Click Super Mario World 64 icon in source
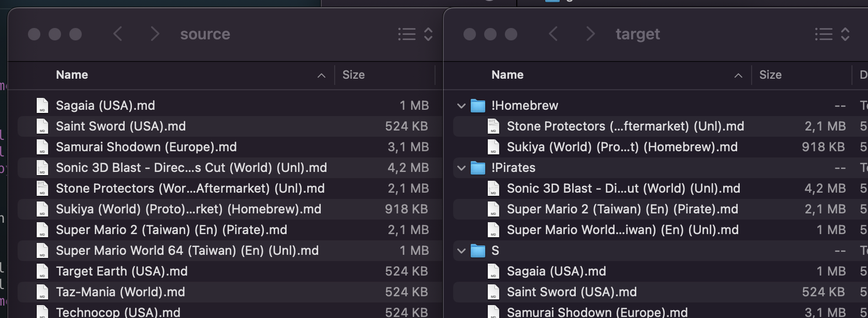This screenshot has height=318, width=868. click(42, 251)
